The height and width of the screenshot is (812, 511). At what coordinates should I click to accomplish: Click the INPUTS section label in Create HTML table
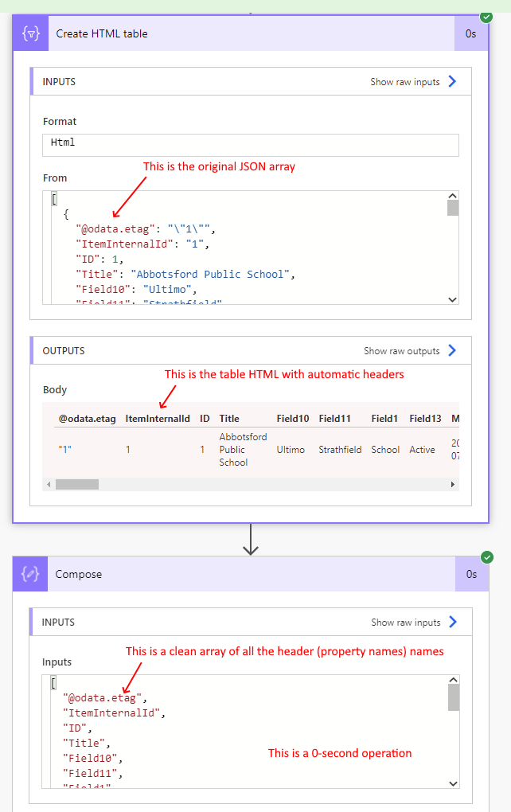click(x=59, y=82)
